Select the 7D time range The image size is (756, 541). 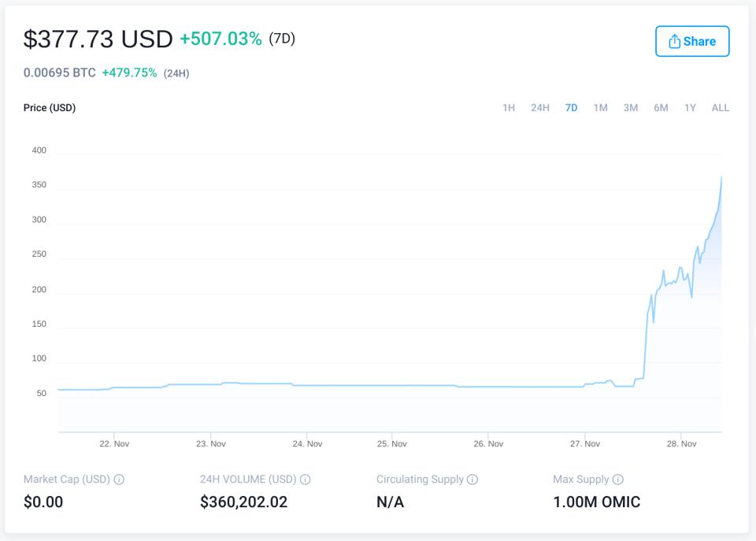pos(571,108)
